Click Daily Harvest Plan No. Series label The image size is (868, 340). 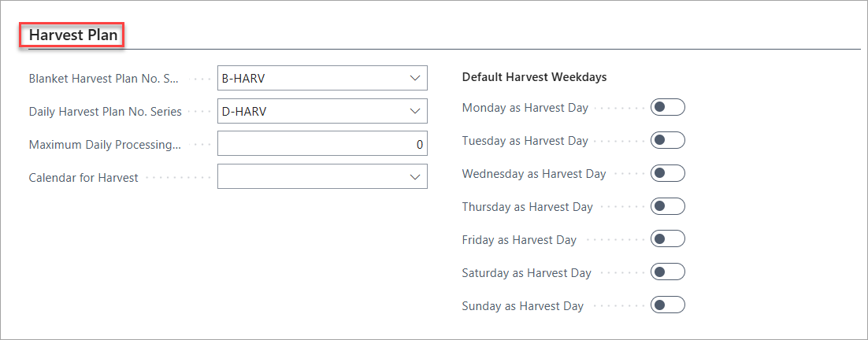106,112
